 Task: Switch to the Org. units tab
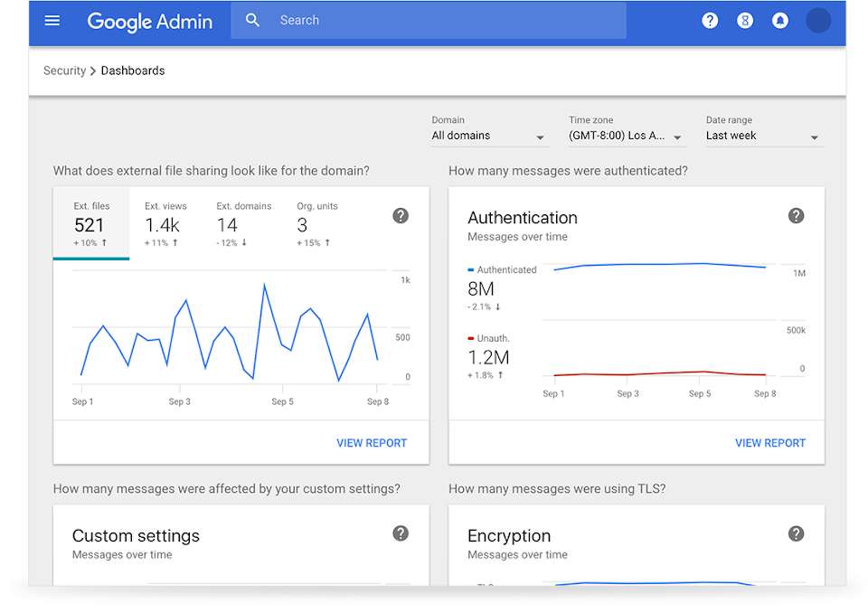(316, 223)
